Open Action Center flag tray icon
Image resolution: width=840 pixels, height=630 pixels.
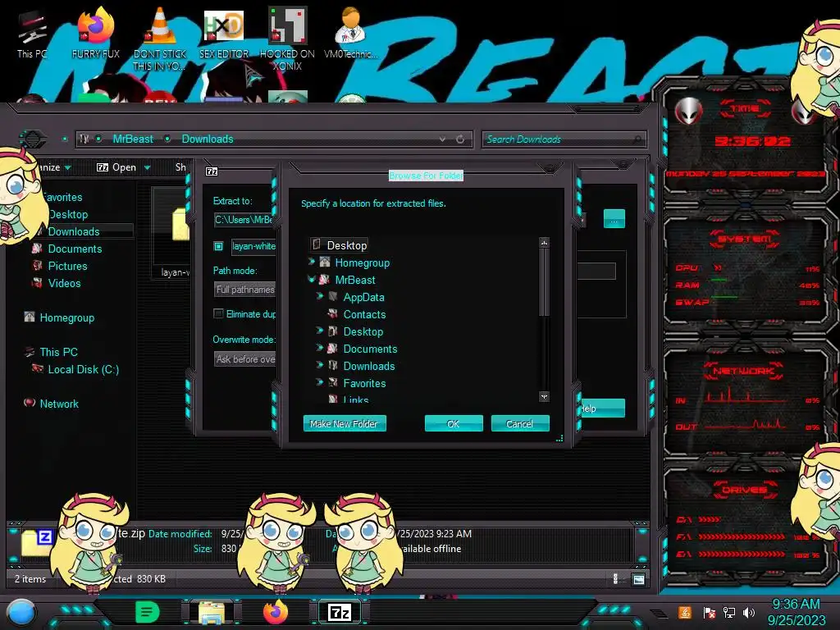pyautogui.click(x=710, y=612)
